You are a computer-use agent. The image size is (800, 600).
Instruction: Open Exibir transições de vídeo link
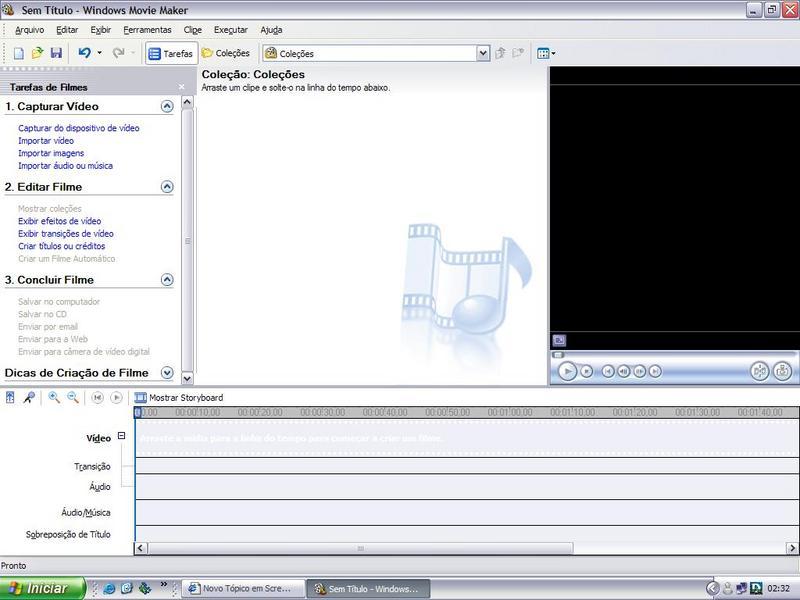coord(66,234)
